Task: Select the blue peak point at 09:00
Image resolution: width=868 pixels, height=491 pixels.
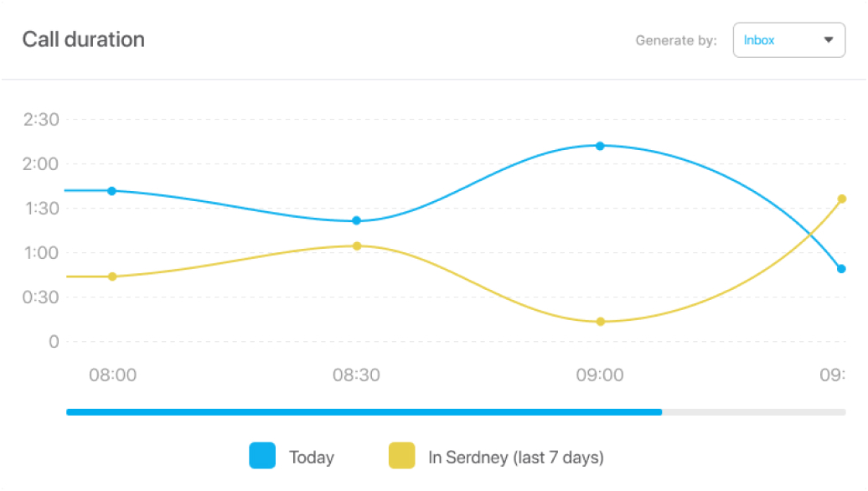Action: (x=600, y=146)
